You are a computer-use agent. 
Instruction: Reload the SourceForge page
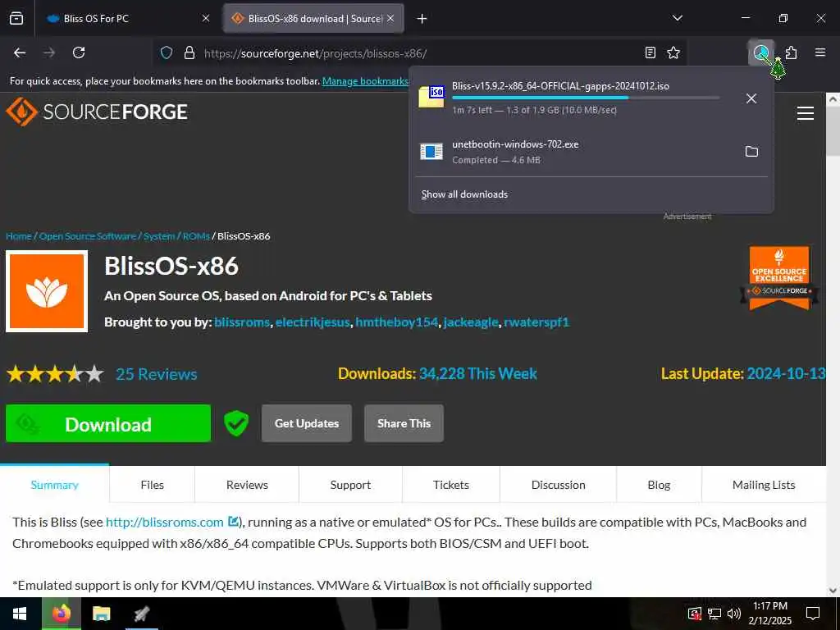79,52
